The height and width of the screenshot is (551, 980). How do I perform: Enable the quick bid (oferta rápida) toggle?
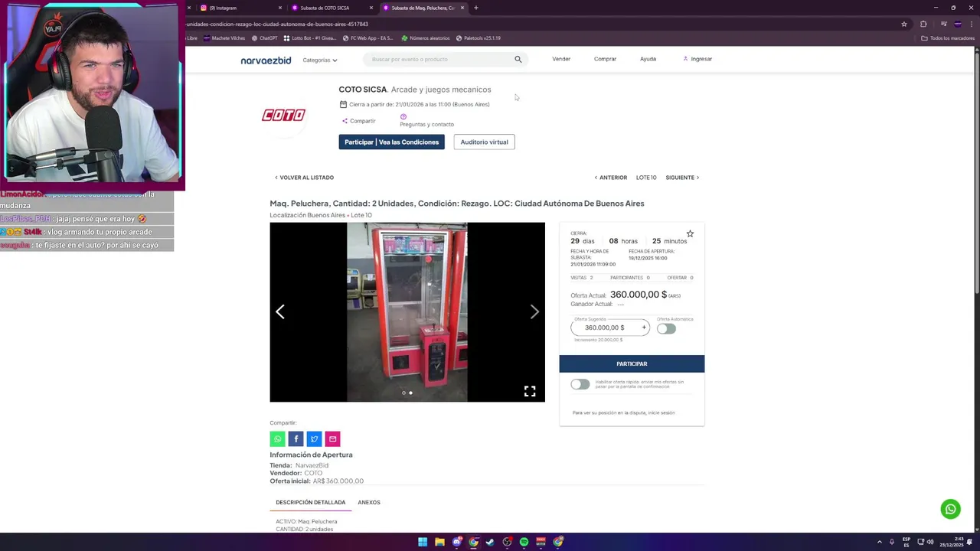[580, 384]
